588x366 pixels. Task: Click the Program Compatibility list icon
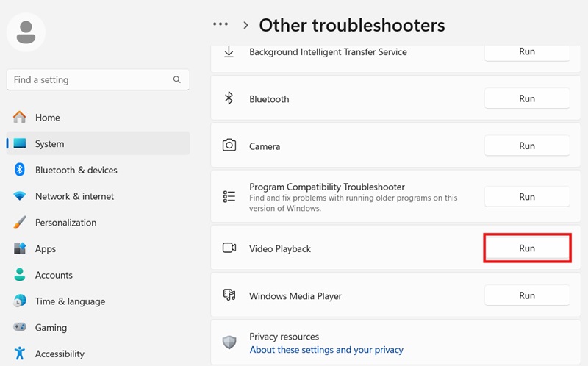(229, 196)
